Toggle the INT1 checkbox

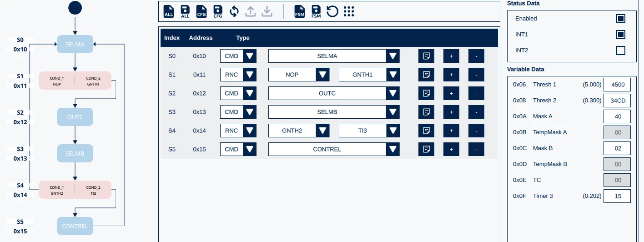(621, 35)
